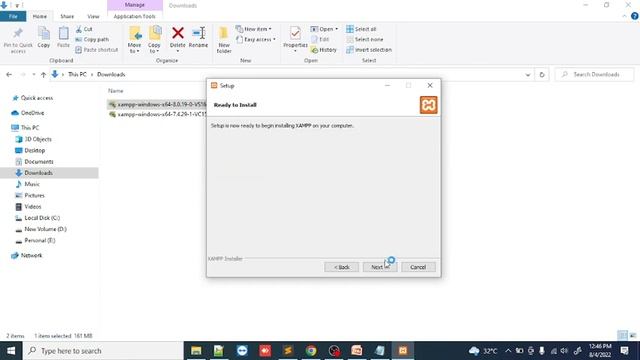
Task: Refresh the Downloads folder view
Action: tap(542, 75)
